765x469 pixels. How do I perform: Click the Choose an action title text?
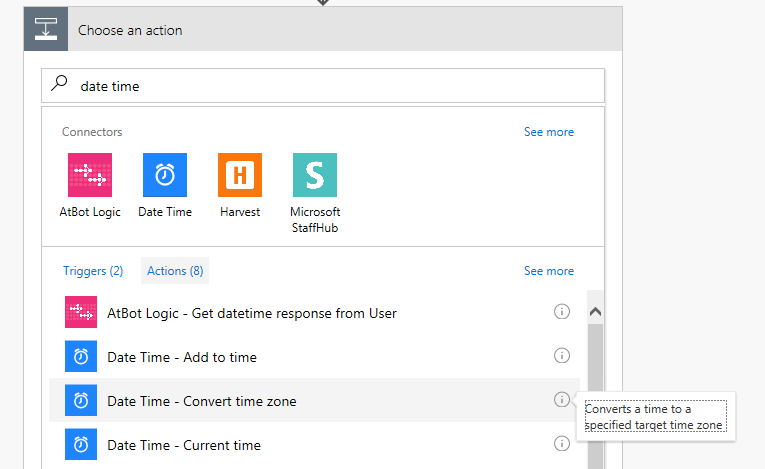(x=130, y=30)
